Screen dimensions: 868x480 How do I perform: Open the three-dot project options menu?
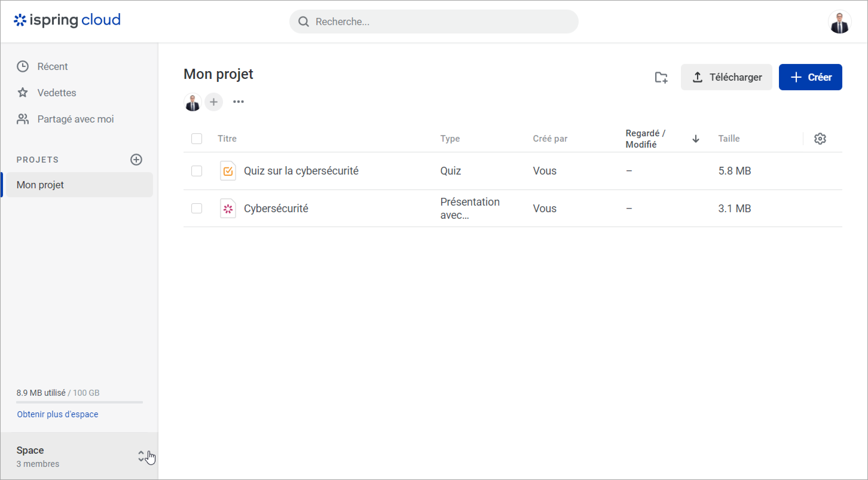coord(238,102)
